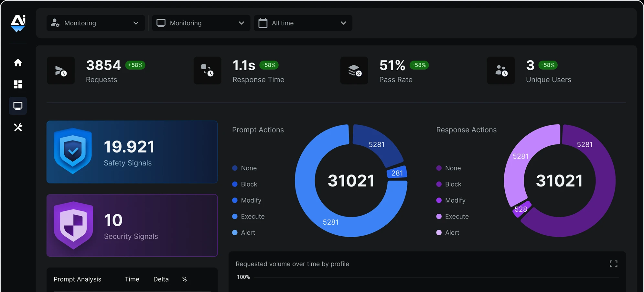Click the Unique Users icon
Image resolution: width=644 pixels, height=292 pixels.
click(x=500, y=71)
